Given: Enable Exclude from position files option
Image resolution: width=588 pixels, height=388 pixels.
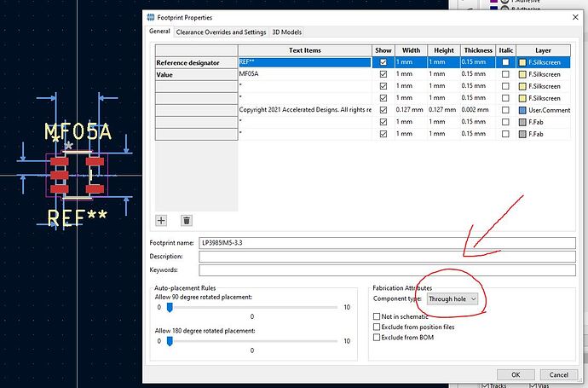Looking at the screenshot, I should [x=377, y=327].
